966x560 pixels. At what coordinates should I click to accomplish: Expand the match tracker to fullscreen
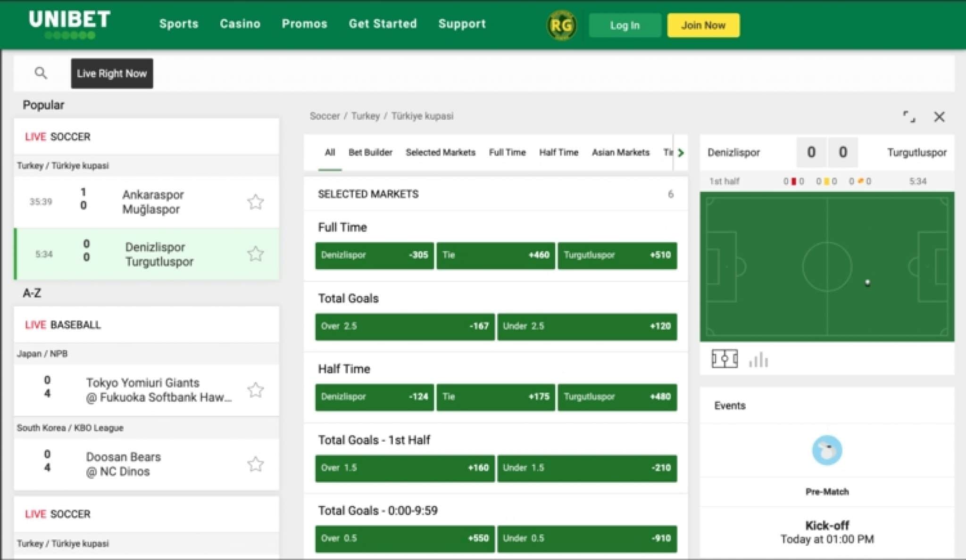click(x=909, y=116)
